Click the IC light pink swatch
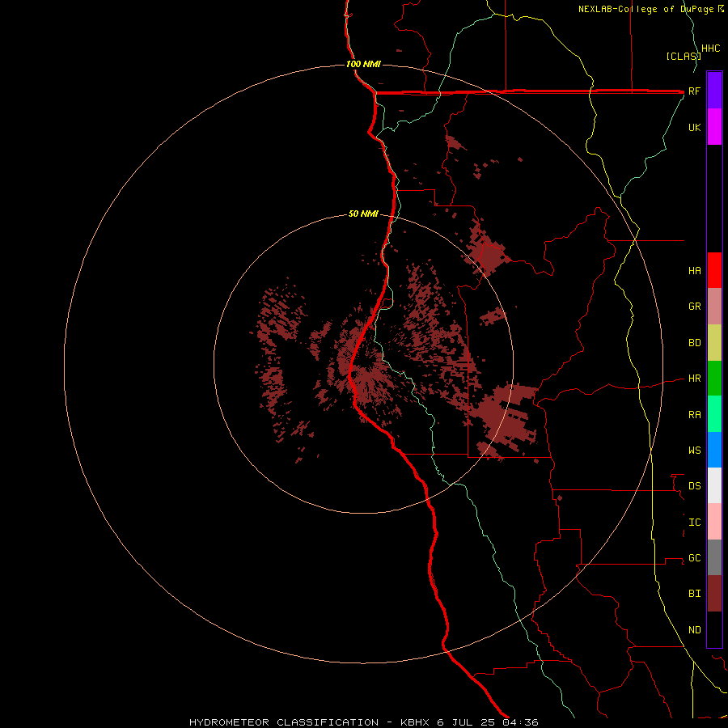Screen dimensions: 728x728 click(x=714, y=522)
